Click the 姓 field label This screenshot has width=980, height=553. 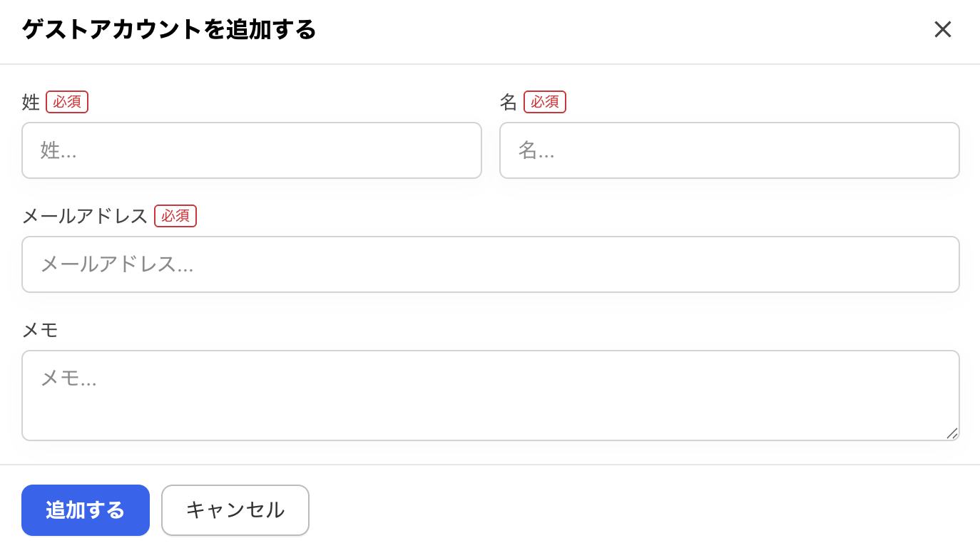[x=30, y=102]
